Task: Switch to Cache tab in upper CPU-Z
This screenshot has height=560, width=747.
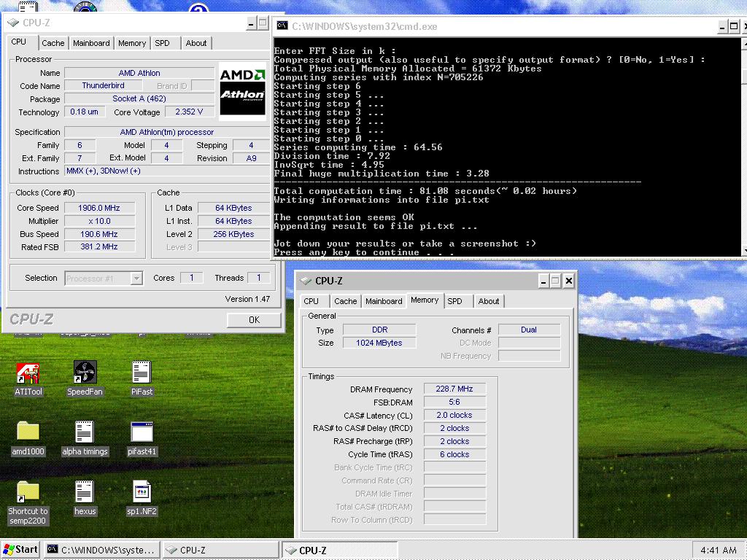Action: (x=53, y=43)
